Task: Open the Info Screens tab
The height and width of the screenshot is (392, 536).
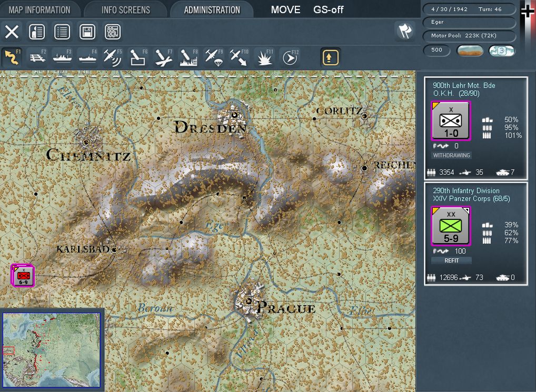Action: (126, 10)
